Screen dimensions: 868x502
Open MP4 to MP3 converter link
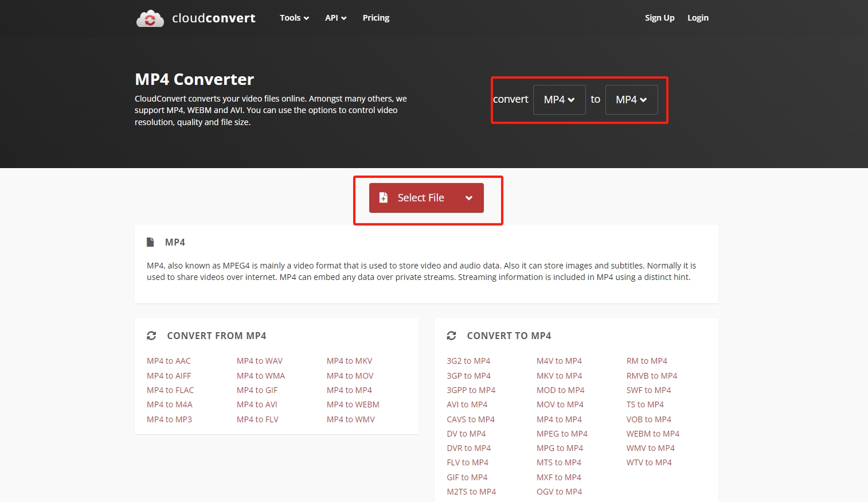(169, 419)
